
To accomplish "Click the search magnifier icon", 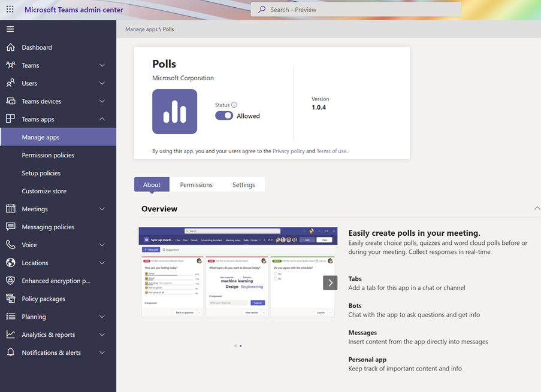I will pos(262,10).
